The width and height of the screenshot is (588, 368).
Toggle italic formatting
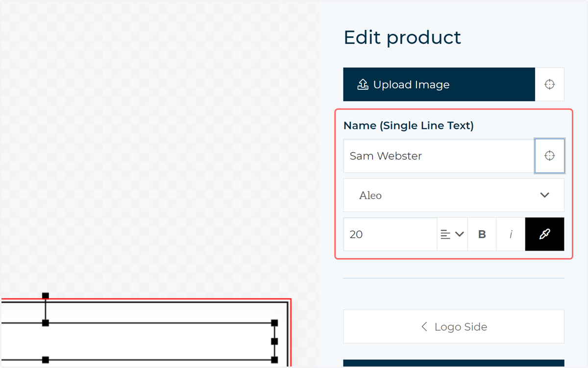tap(511, 235)
